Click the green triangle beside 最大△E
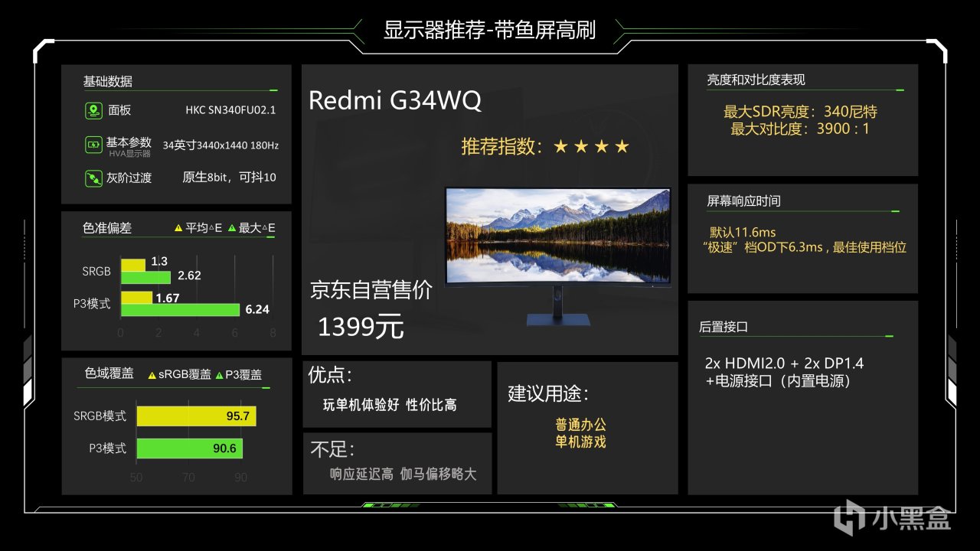Viewport: 980px width, 551px height. click(x=232, y=228)
